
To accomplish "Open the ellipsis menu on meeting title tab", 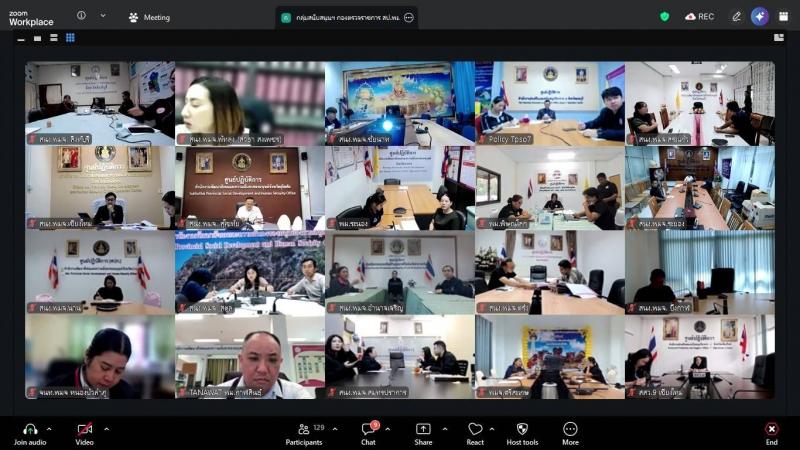I will point(409,18).
